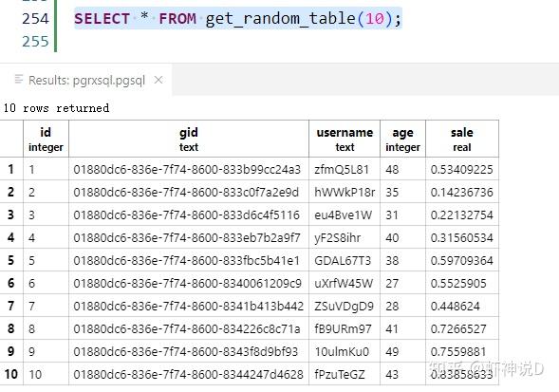
Task: Click the username text column header
Action: point(345,140)
